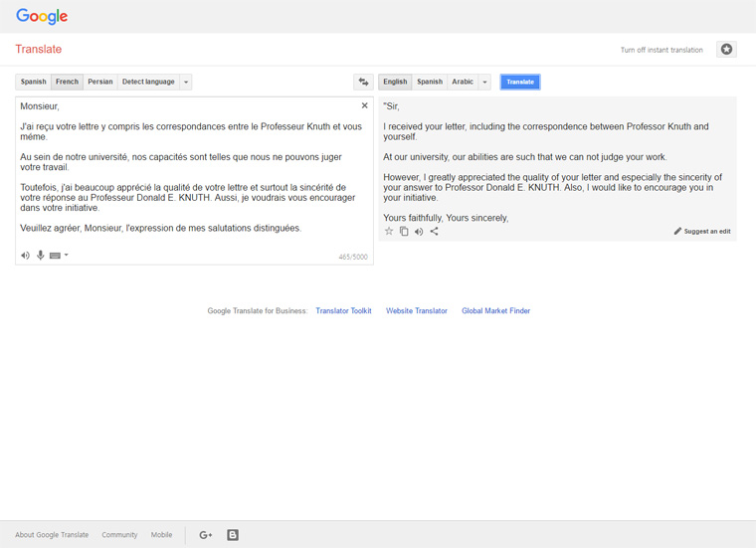Click the blue Translate button
Viewport: 756px width, 548px height.
(520, 82)
